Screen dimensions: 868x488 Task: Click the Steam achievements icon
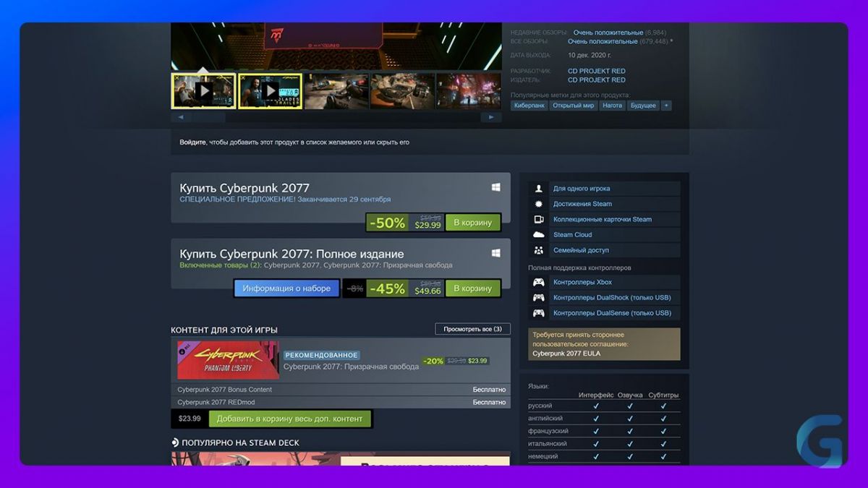pos(539,204)
